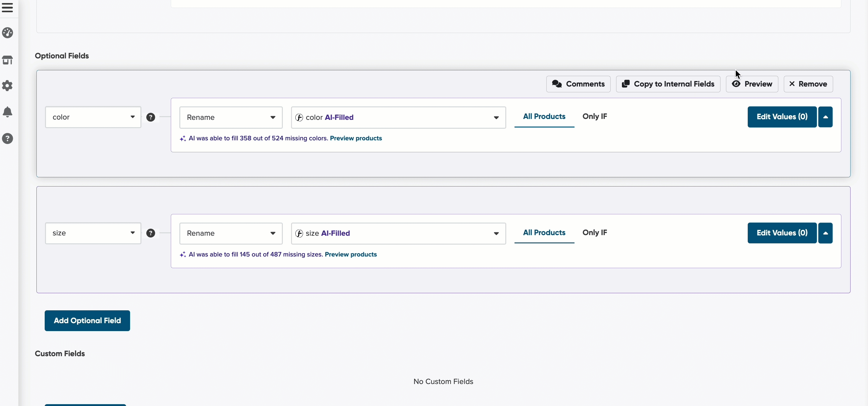Collapse color rule with the arrow button
Viewport: 868px width, 406px height.
[825, 117]
